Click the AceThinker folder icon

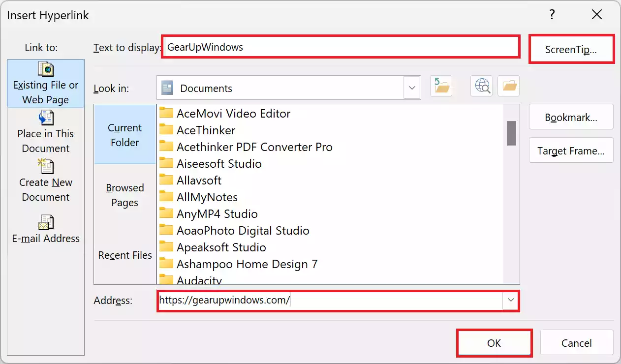pyautogui.click(x=167, y=130)
